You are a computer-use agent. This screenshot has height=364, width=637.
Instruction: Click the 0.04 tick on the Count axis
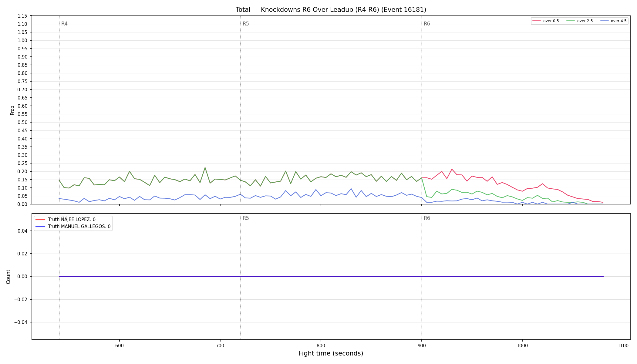pyautogui.click(x=22, y=231)
